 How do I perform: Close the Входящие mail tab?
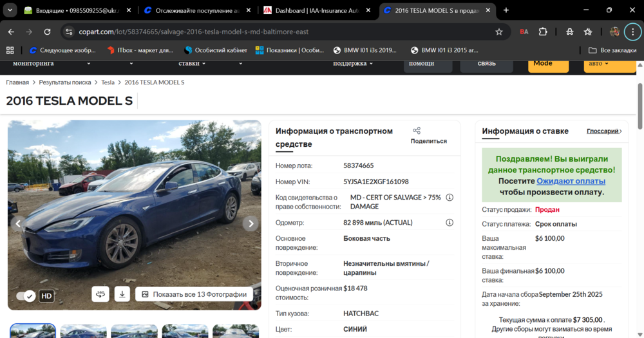129,10
